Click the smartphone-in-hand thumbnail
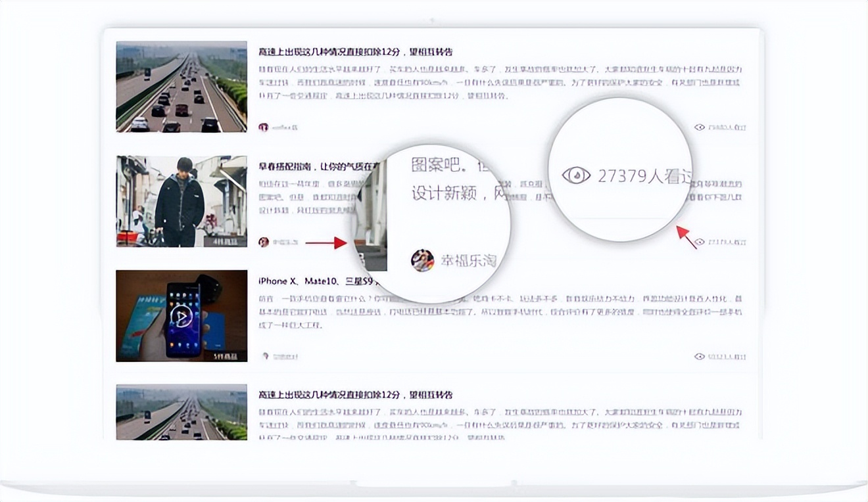The image size is (868, 502). pos(182,315)
